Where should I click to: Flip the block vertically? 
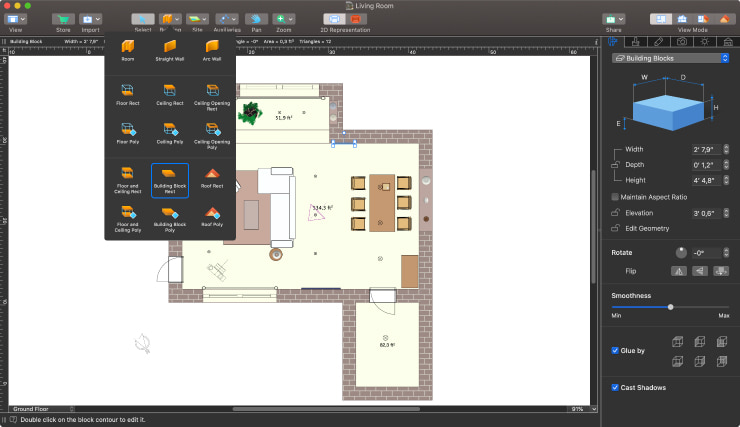click(x=700, y=271)
